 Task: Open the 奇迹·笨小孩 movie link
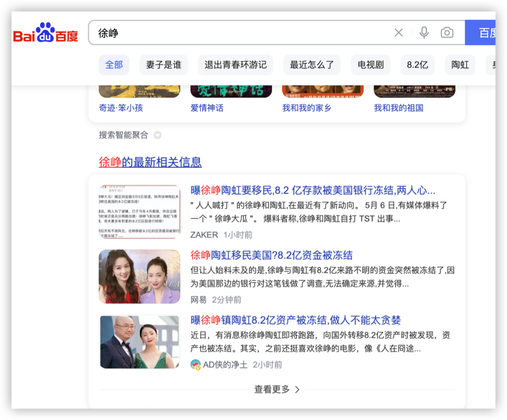[121, 108]
